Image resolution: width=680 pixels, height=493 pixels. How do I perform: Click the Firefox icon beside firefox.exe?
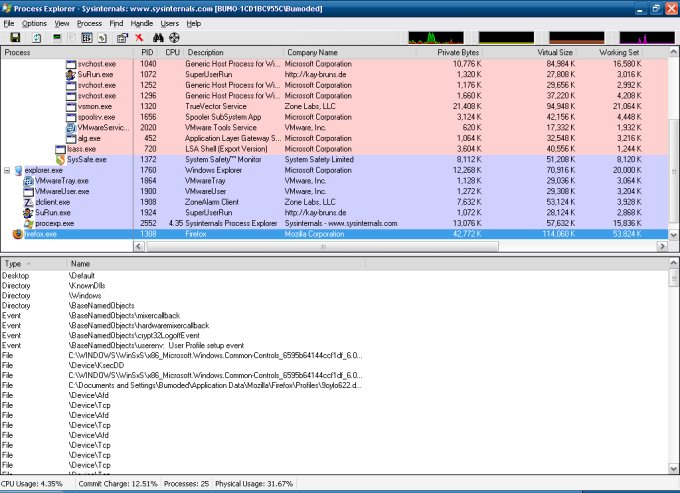coord(17,233)
